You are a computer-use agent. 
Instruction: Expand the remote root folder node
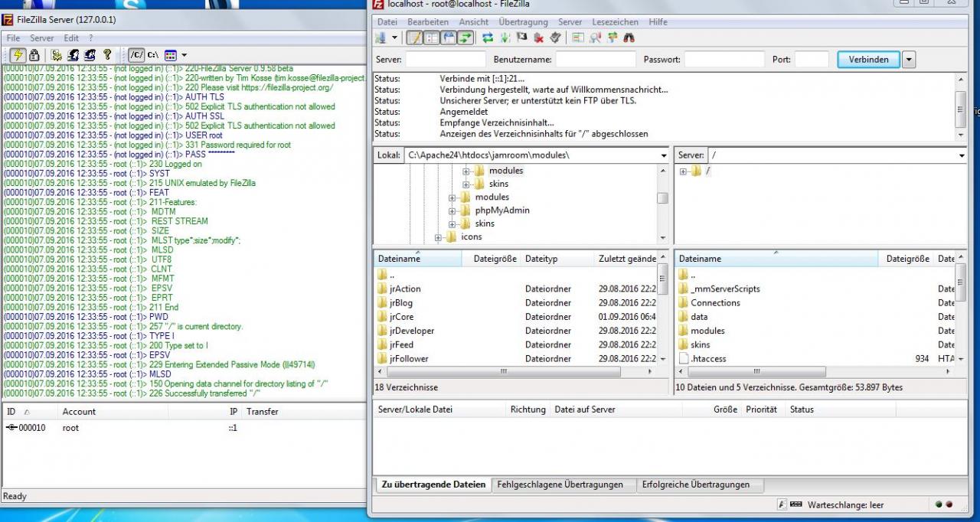click(683, 171)
